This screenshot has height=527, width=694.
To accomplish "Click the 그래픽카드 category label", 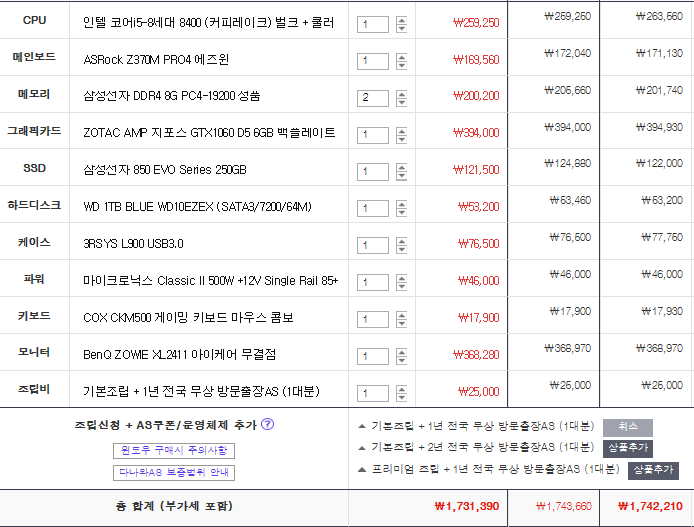I will (34, 131).
